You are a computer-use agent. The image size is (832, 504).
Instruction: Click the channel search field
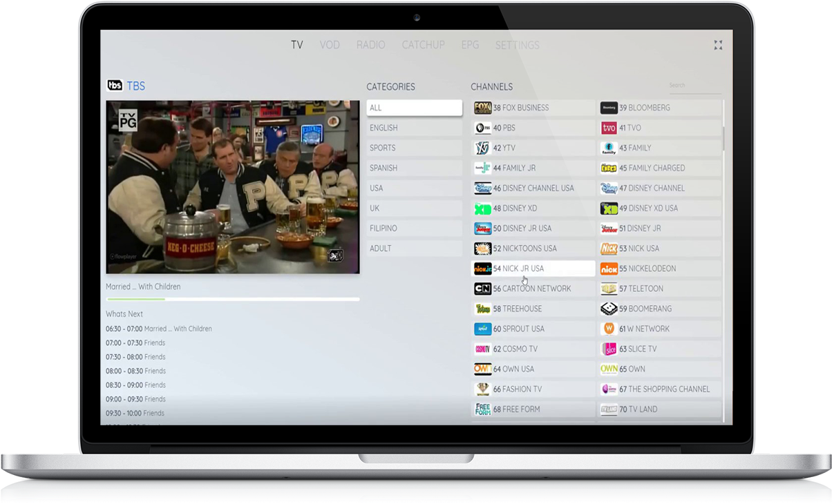pos(694,86)
